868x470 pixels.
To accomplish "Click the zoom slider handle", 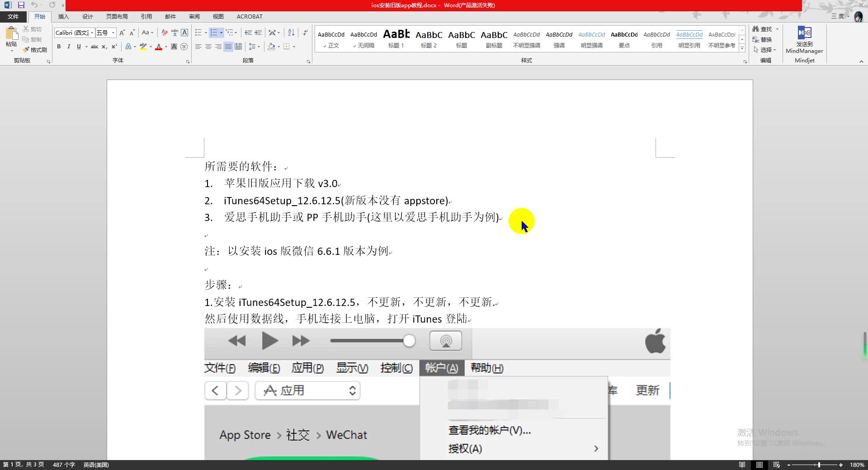I will pyautogui.click(x=819, y=465).
